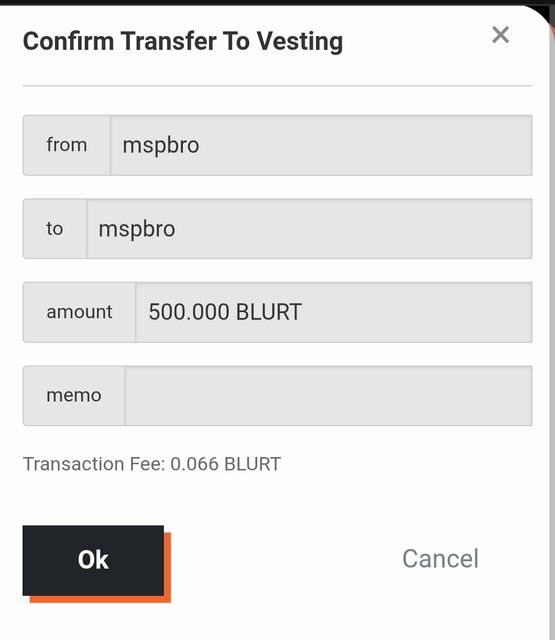Viewport: 555px width, 640px height.
Task: Select the mspbro text in the sender field
Action: point(161,145)
